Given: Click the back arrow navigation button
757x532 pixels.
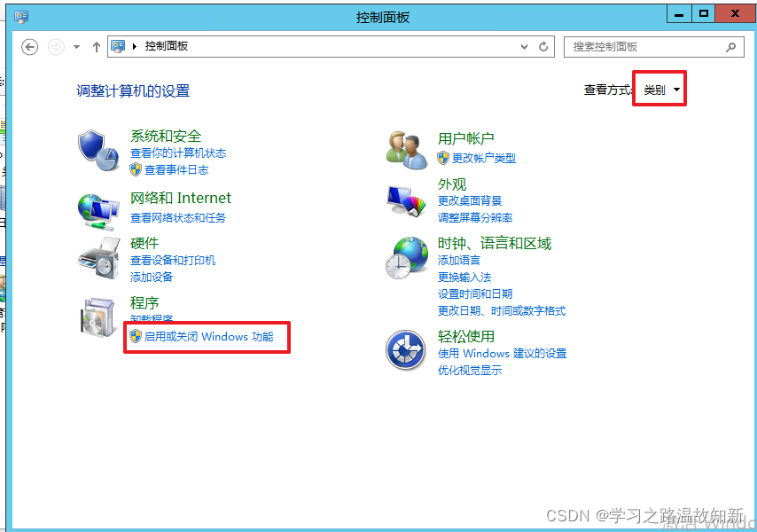Looking at the screenshot, I should pos(30,47).
